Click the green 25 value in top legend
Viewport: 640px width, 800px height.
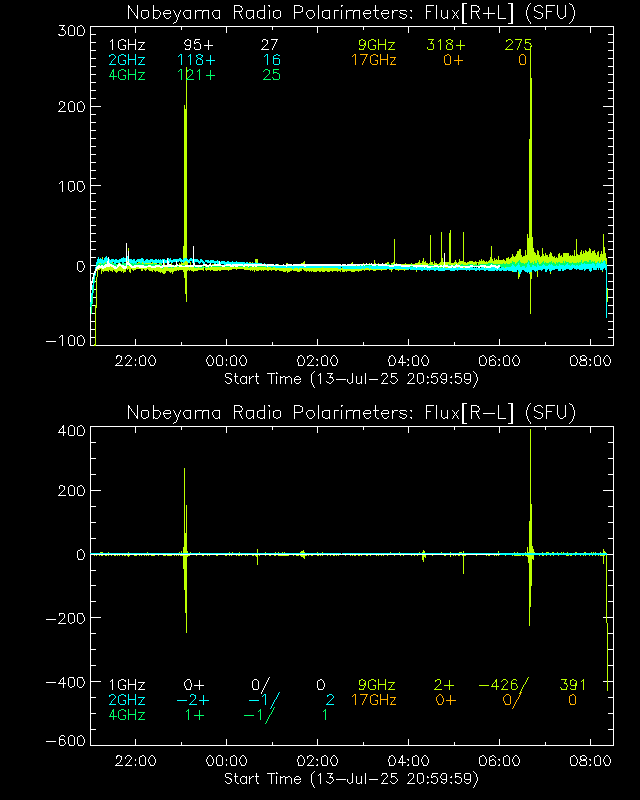[272, 75]
